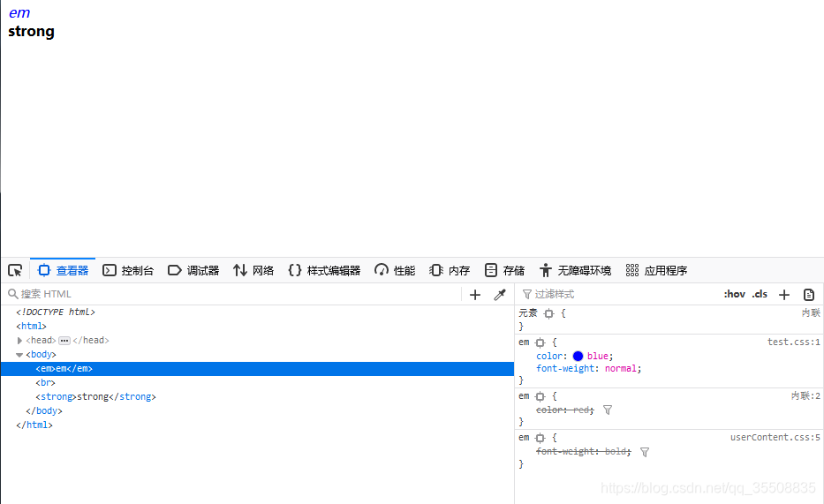Open the userContent.css:5 source link
Screen dimensions: 824x504
tap(775, 437)
